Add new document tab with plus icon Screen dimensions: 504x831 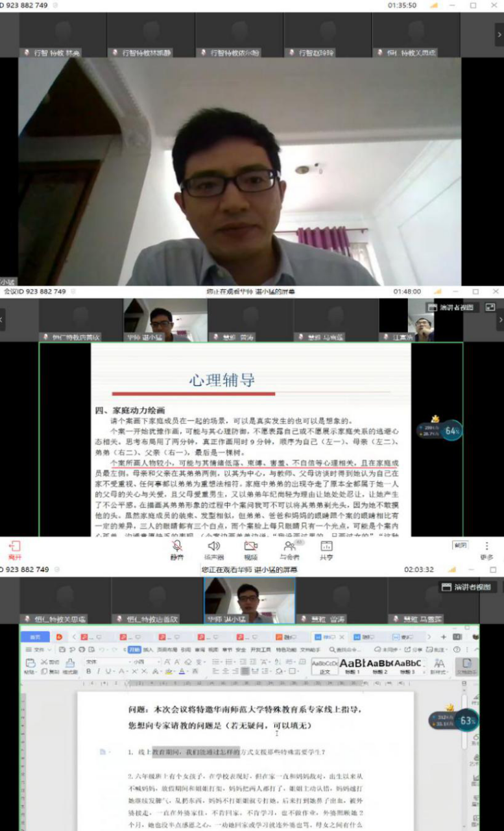tap(444, 637)
